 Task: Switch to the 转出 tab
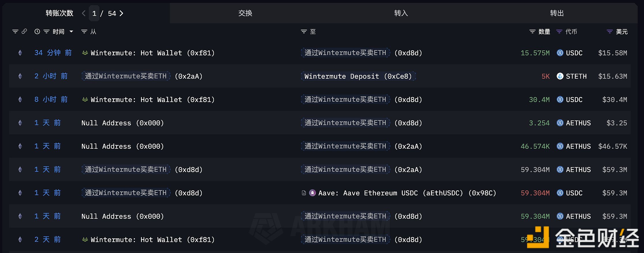(x=556, y=13)
